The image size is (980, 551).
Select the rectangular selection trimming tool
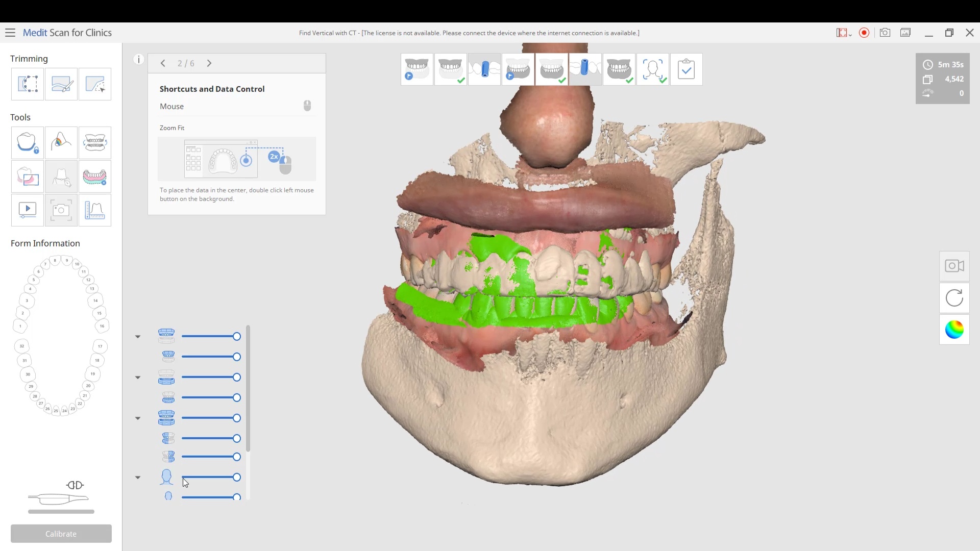tap(28, 84)
